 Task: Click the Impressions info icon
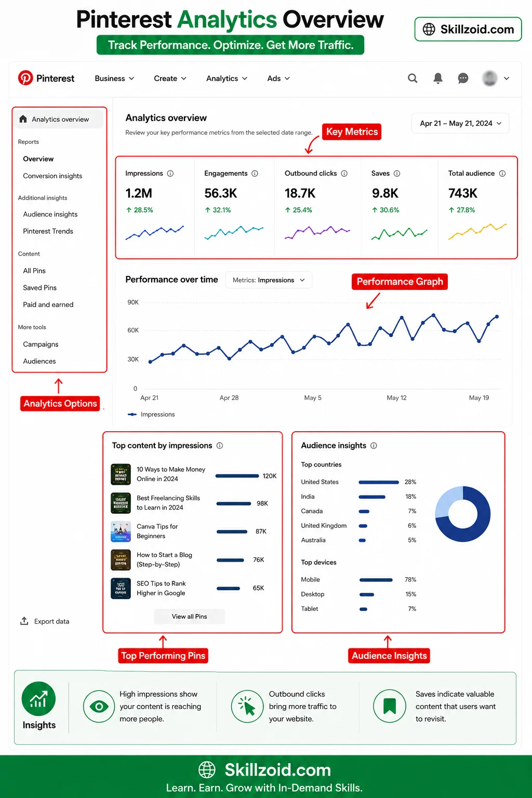(x=170, y=174)
